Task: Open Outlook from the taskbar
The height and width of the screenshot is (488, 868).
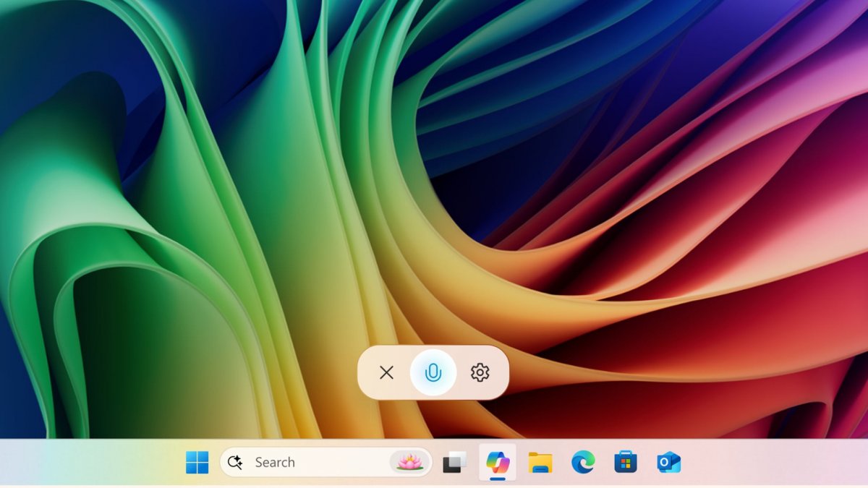Action: point(668,462)
